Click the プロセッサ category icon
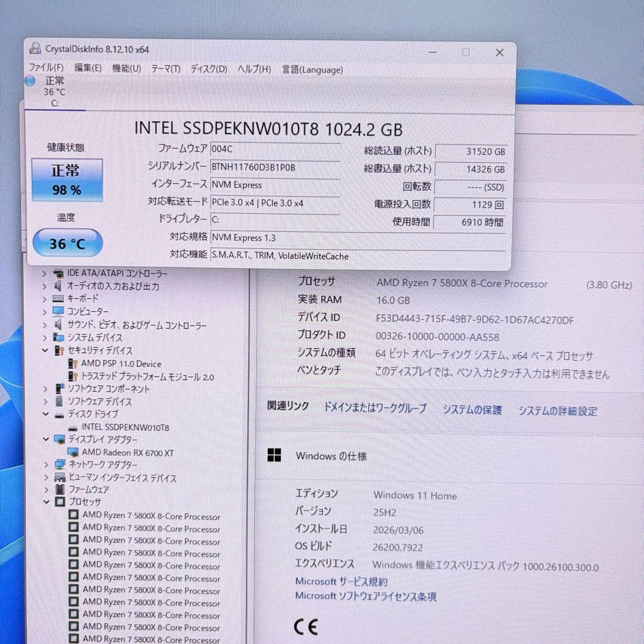 click(x=60, y=501)
